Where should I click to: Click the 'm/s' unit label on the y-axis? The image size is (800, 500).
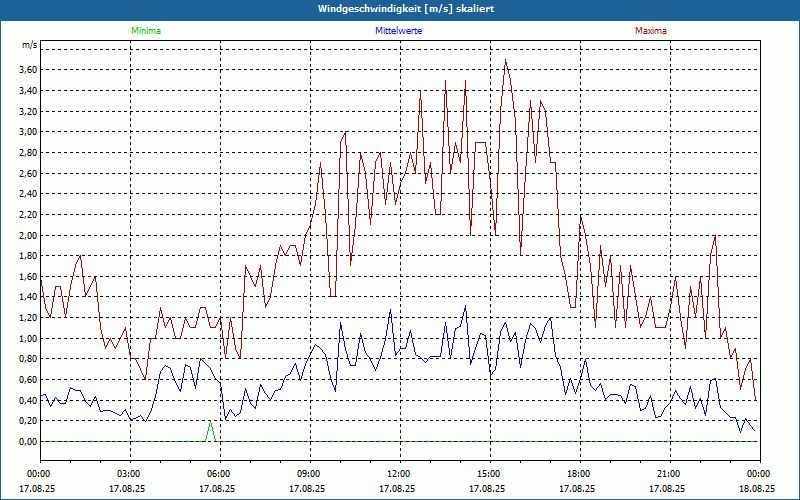(x=30, y=45)
